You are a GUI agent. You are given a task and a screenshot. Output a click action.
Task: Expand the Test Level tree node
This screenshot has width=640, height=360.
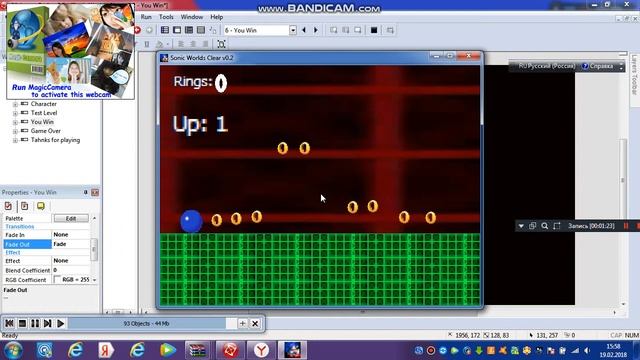(x=15, y=113)
